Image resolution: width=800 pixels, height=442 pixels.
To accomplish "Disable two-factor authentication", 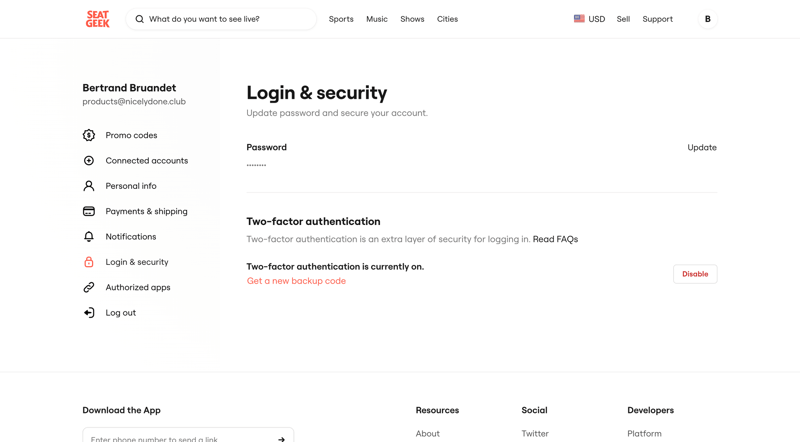I will pyautogui.click(x=695, y=274).
